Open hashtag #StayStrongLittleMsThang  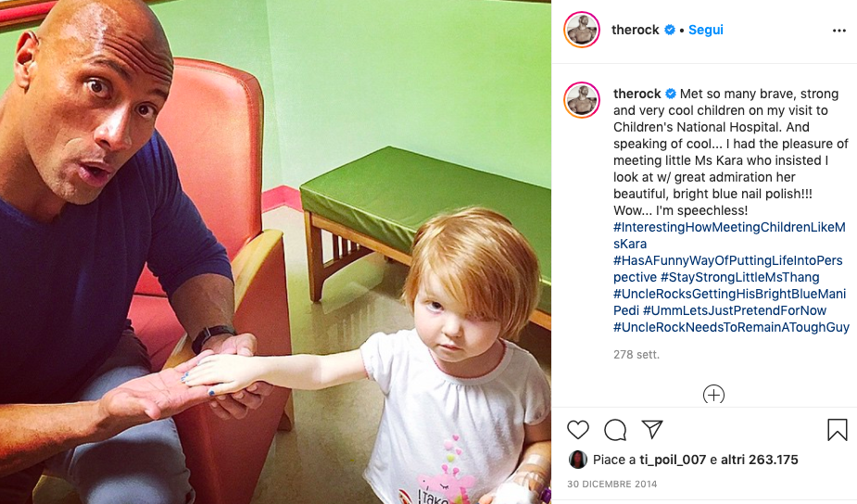739,277
